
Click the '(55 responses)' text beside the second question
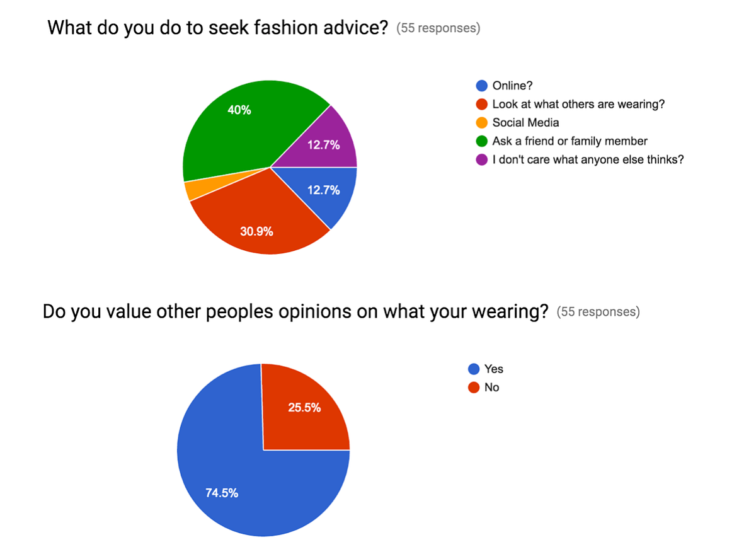coord(598,312)
